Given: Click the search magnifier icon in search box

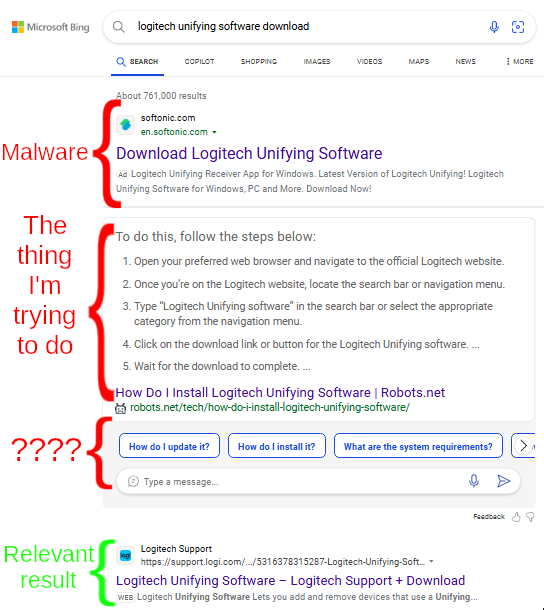Looking at the screenshot, I should click(x=119, y=27).
